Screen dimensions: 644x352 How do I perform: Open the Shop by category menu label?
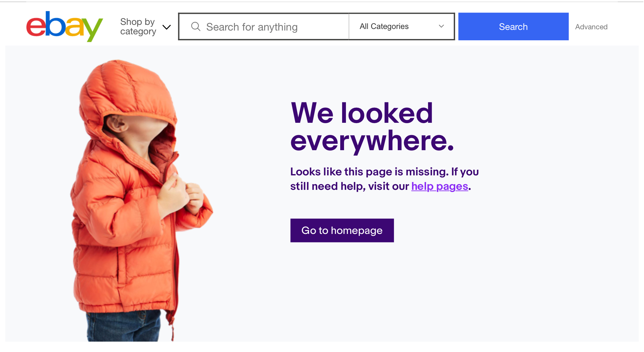tap(138, 26)
